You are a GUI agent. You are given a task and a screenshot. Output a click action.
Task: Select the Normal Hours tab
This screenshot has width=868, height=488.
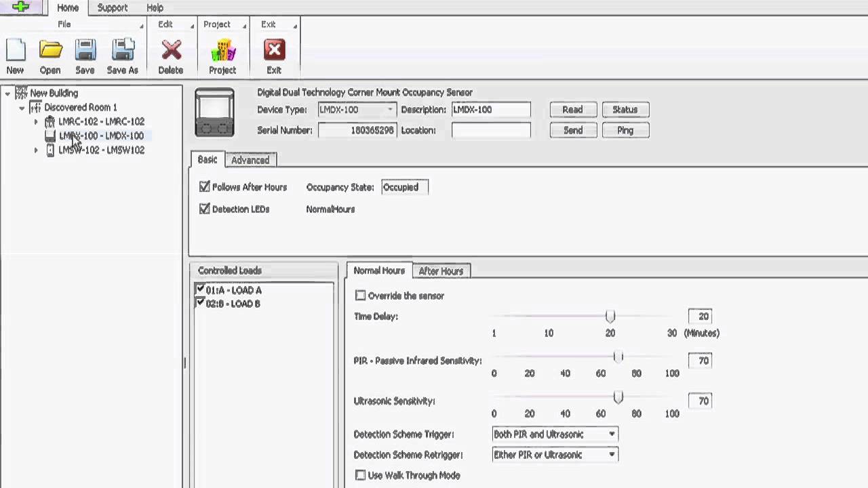[x=379, y=270]
